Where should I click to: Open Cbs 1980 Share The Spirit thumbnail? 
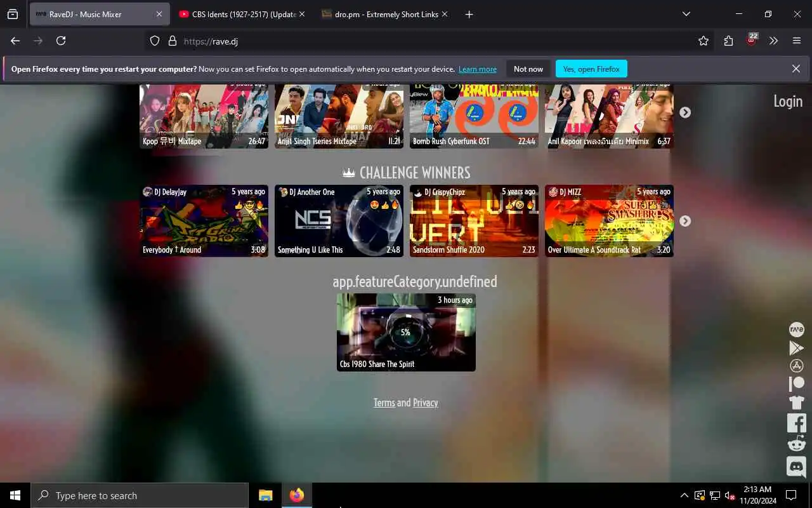pos(406,332)
